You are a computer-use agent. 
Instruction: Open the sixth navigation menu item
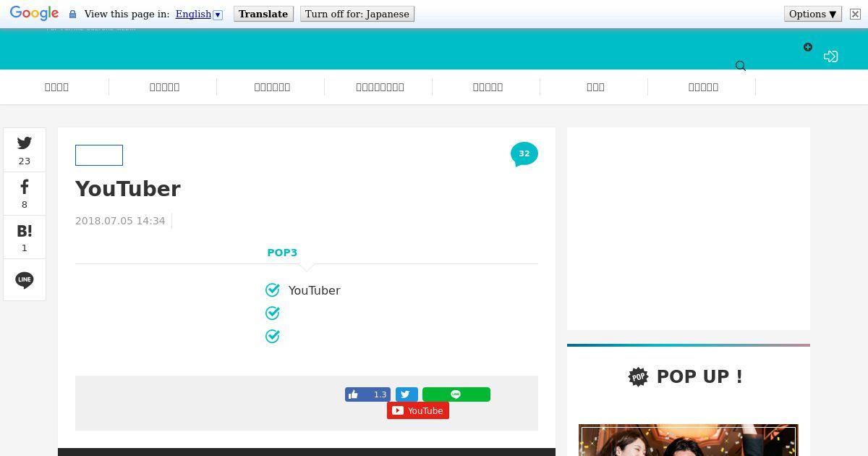pos(595,87)
